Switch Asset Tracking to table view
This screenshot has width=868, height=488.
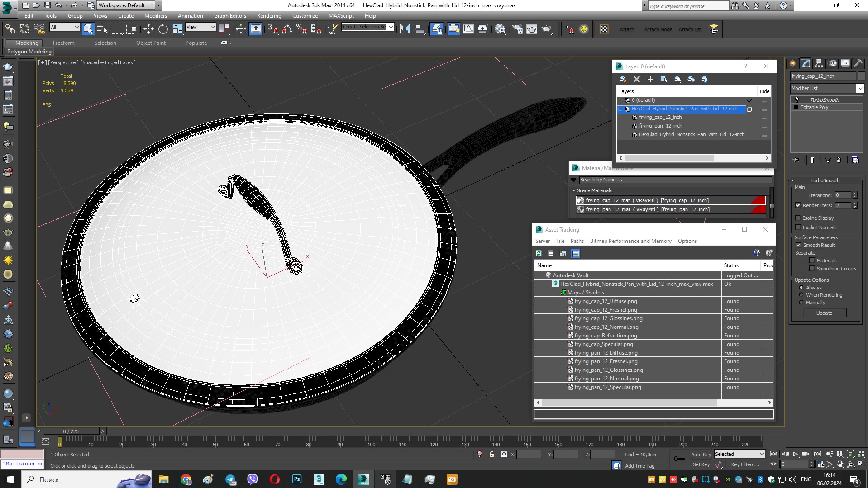[576, 253]
